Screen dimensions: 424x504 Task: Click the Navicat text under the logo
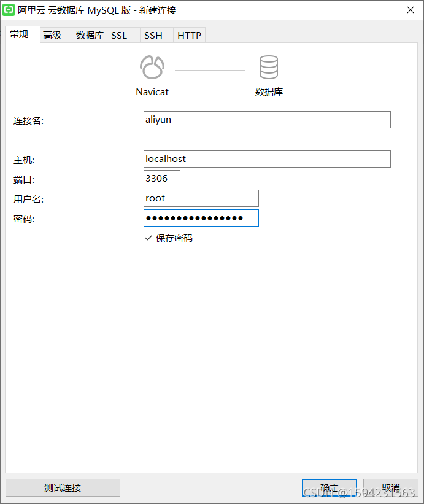click(x=152, y=92)
